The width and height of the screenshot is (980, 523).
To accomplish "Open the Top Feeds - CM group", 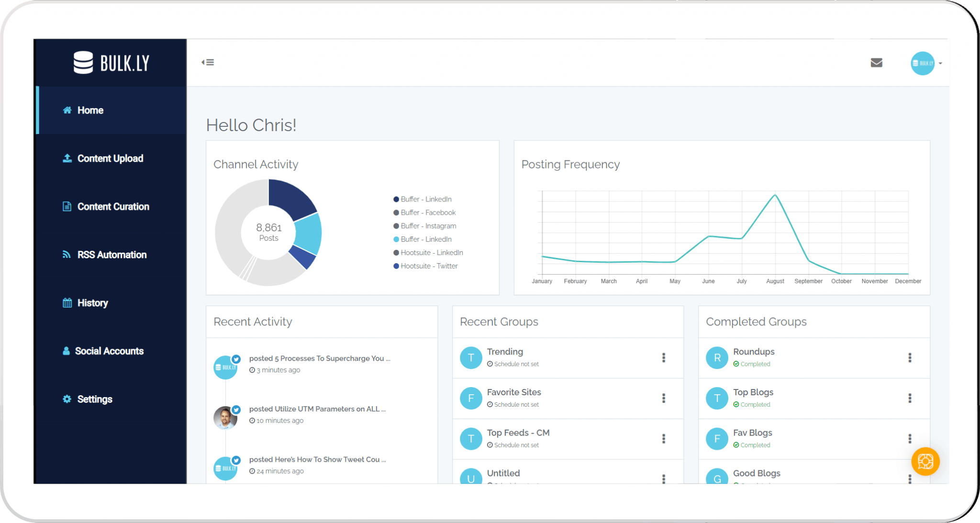I will (x=518, y=433).
